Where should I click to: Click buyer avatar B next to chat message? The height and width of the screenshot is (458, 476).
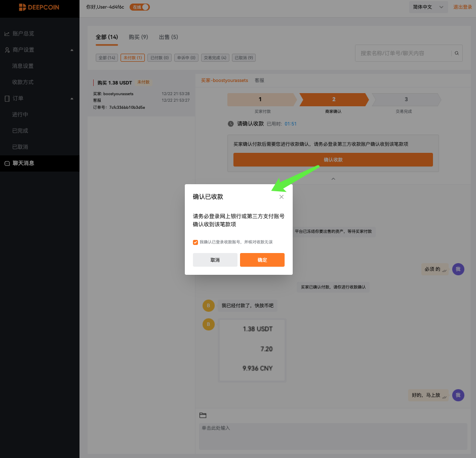[x=208, y=306]
